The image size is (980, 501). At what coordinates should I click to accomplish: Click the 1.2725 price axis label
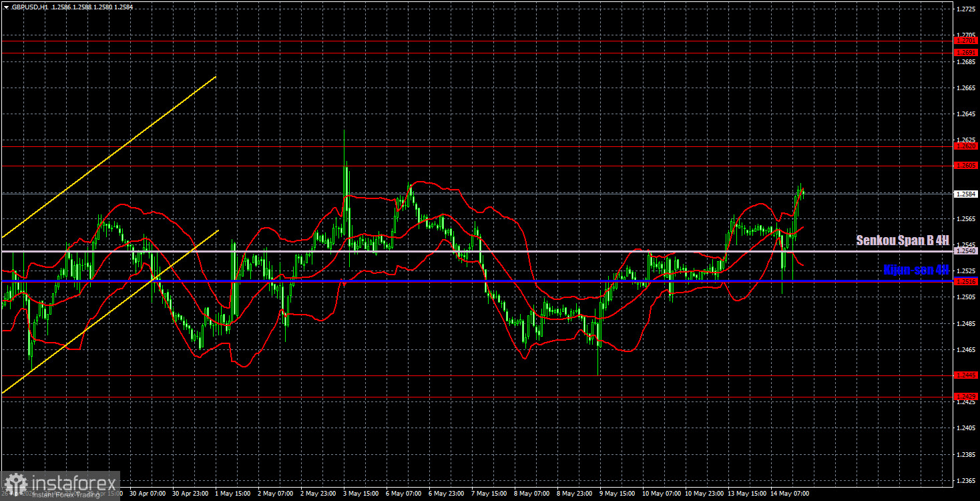click(x=966, y=9)
